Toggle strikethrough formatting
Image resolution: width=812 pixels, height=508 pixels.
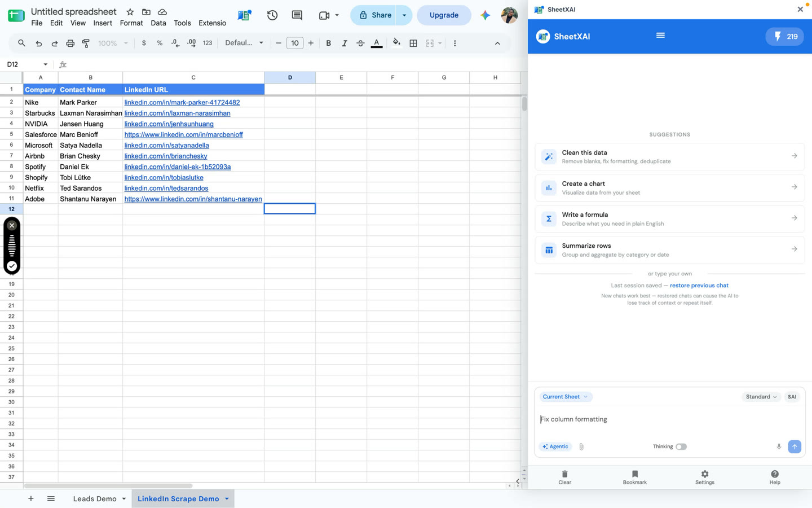coord(360,43)
